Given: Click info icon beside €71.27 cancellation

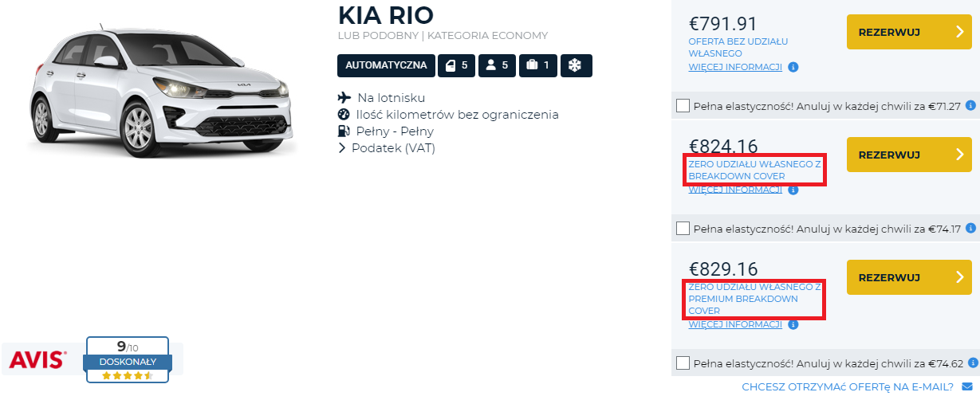Looking at the screenshot, I should [970, 105].
